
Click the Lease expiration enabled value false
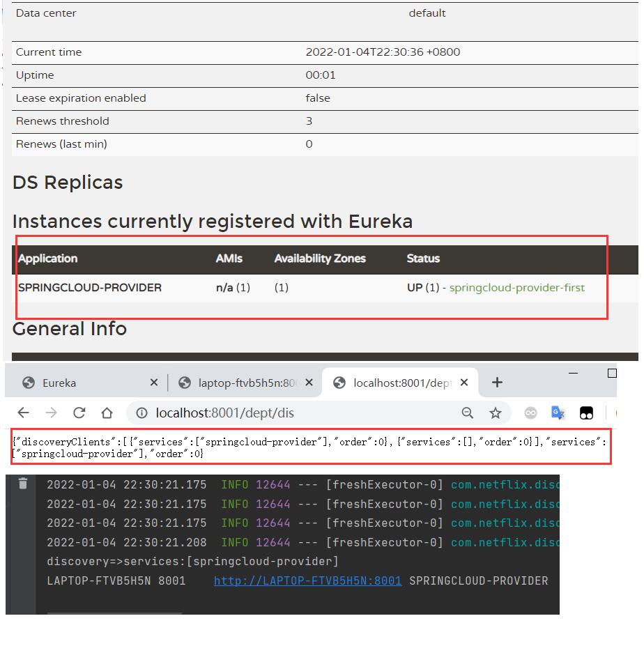tap(318, 98)
